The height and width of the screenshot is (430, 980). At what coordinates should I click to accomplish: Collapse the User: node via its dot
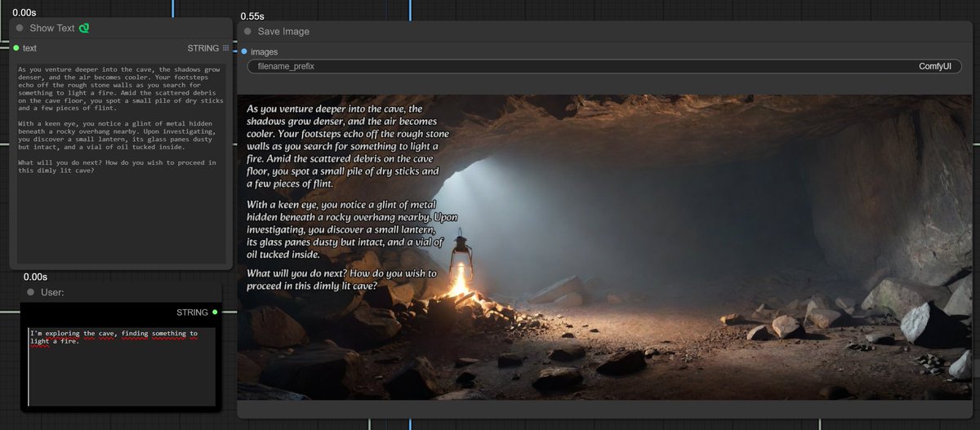click(30, 292)
